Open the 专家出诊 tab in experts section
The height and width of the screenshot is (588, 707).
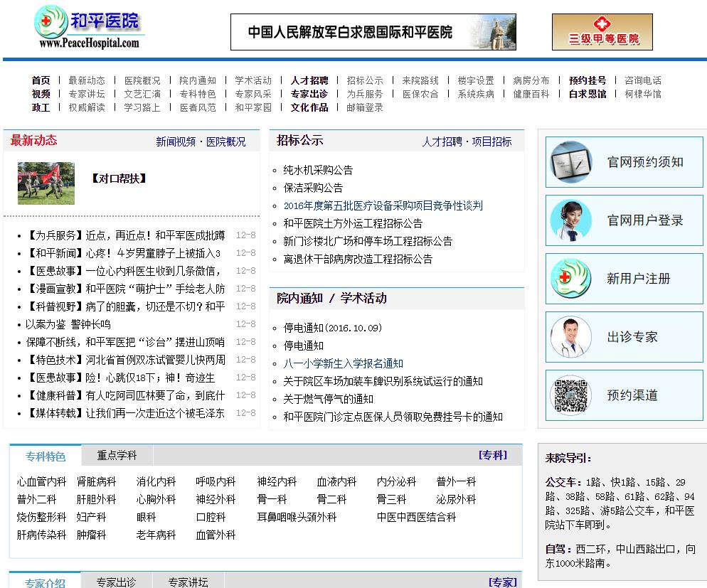[x=117, y=582]
